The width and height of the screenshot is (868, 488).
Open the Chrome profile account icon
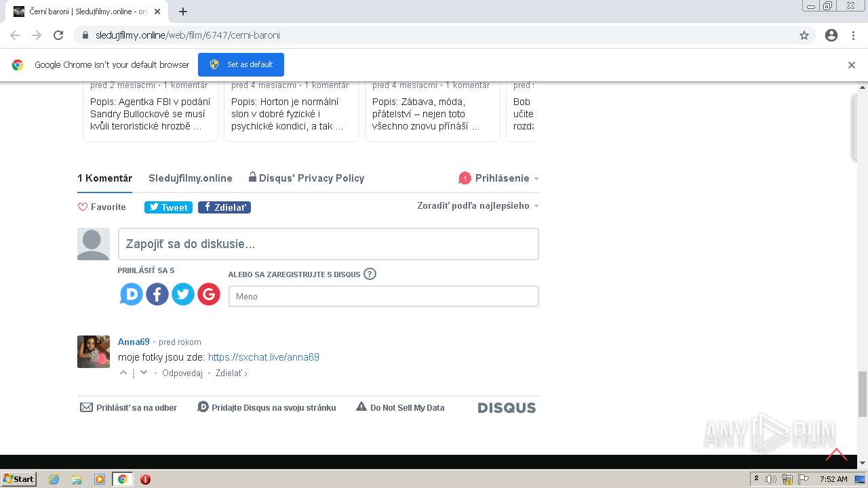click(831, 35)
